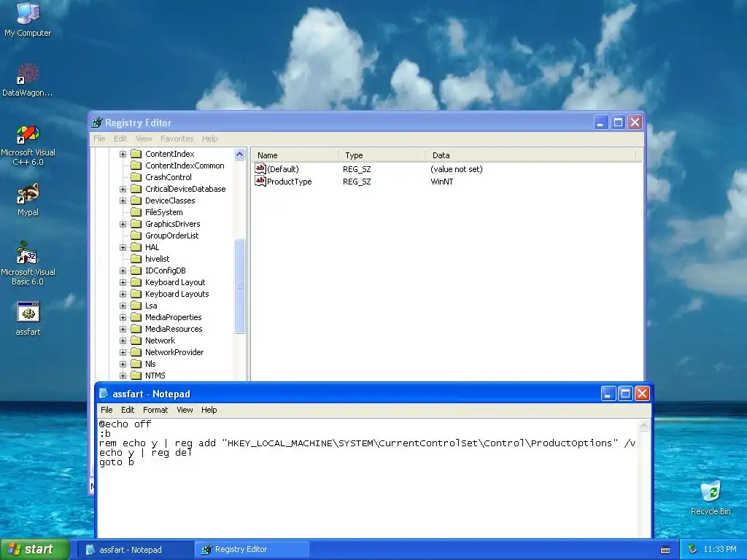
Task: Open Notepad Help menu
Action: [x=209, y=410]
